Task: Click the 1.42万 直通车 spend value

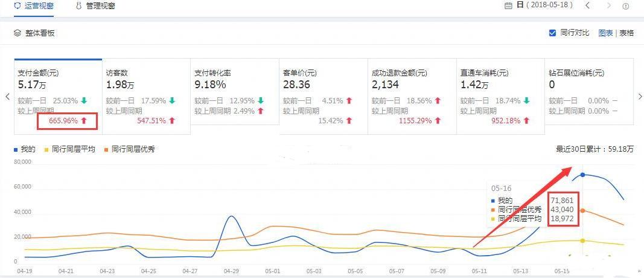Action: pos(474,85)
